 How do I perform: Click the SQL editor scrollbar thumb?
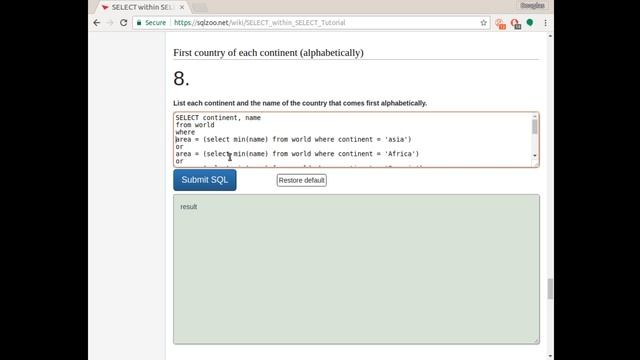pos(534,127)
